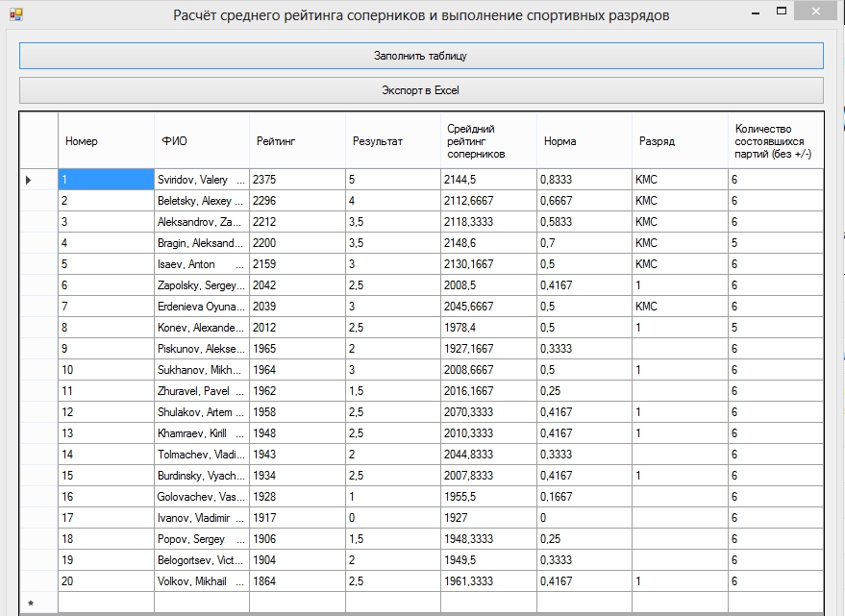845x616 pixels.
Task: Click the Заполнить таблицу button
Action: [x=421, y=56]
